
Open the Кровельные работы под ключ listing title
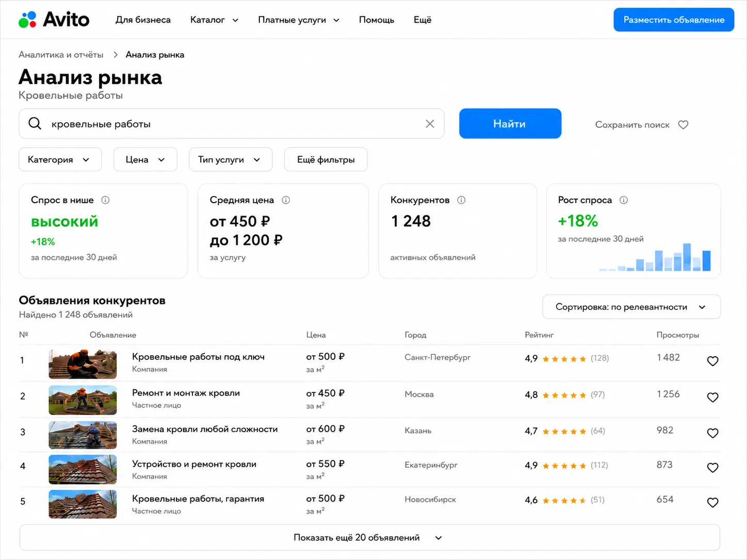[x=198, y=357]
